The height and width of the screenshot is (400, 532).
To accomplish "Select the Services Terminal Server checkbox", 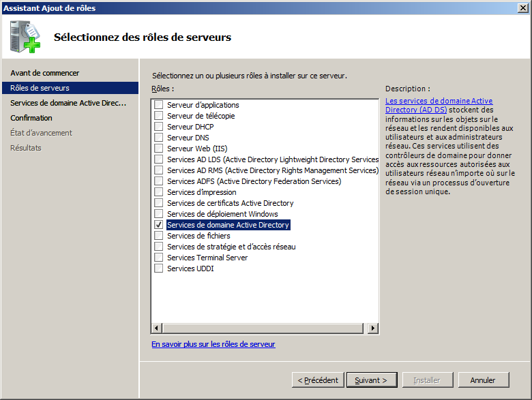I will 159,258.
